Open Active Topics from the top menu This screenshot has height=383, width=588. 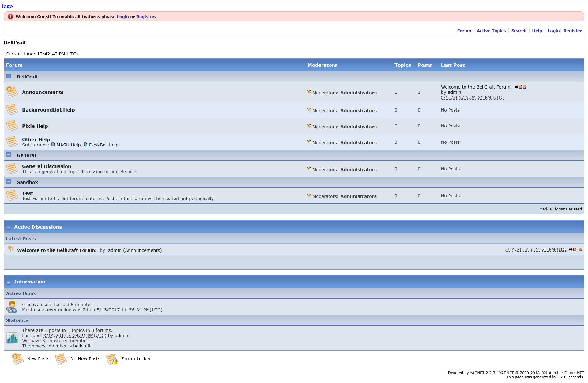491,31
